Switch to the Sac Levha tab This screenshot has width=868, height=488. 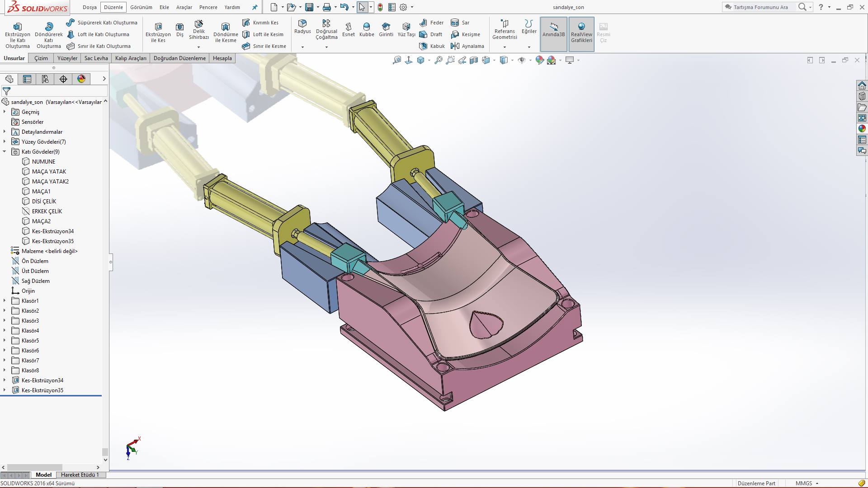point(96,58)
